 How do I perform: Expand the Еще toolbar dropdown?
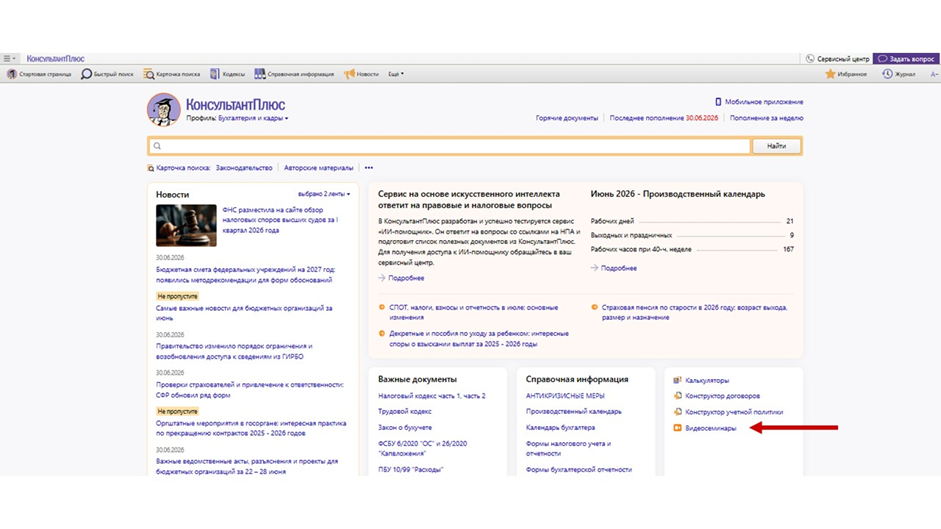click(396, 74)
